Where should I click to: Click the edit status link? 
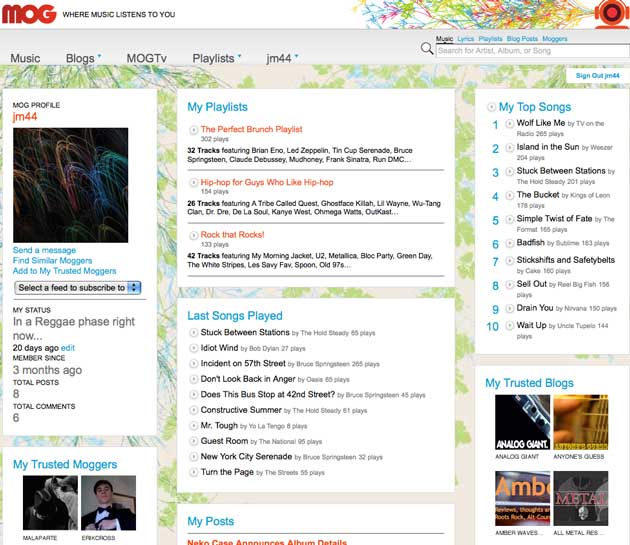click(x=68, y=347)
